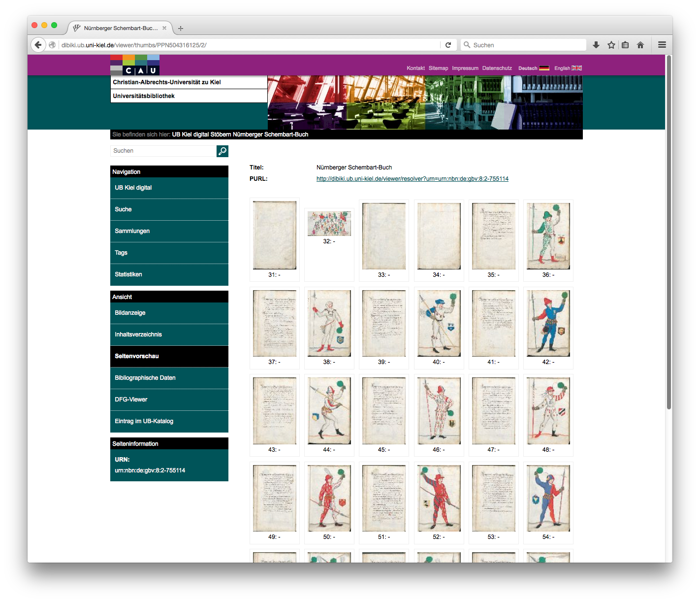Open the Sitemap link
The height and width of the screenshot is (602, 700).
pyautogui.click(x=438, y=68)
